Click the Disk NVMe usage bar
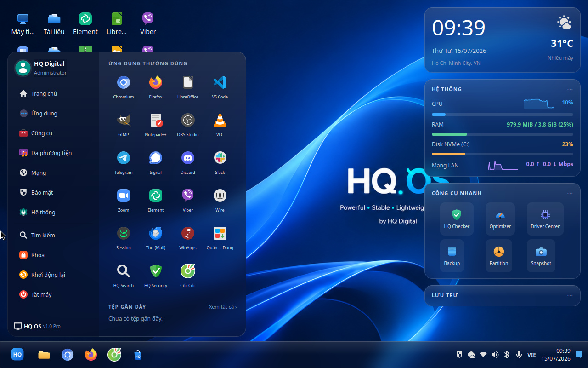 pyautogui.click(x=503, y=154)
